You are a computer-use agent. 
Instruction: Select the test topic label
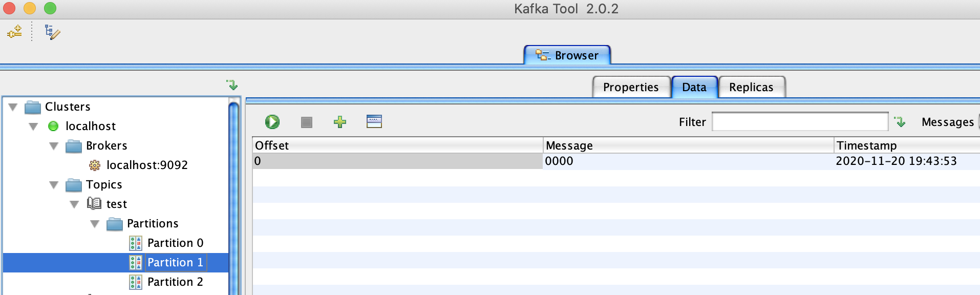point(117,204)
